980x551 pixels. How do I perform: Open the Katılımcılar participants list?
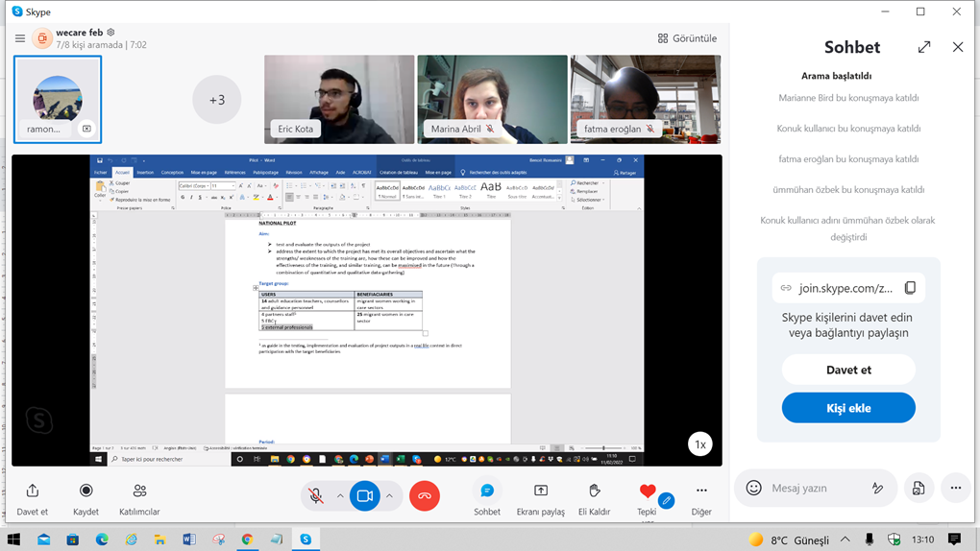click(139, 491)
